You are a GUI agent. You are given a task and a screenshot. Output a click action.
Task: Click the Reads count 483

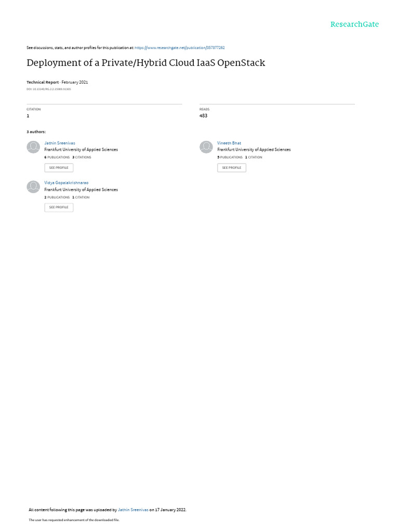tap(203, 116)
